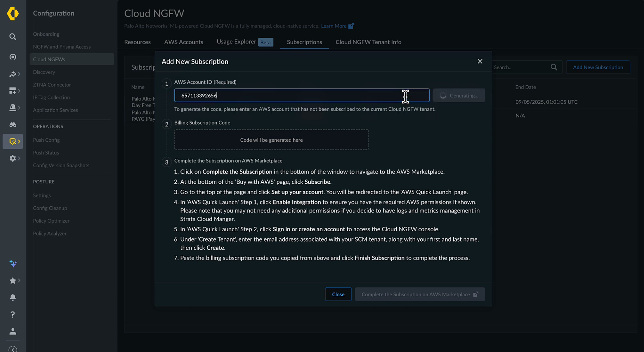
Task: Expand the chevron beside the gear icon
Action: [x=19, y=158]
